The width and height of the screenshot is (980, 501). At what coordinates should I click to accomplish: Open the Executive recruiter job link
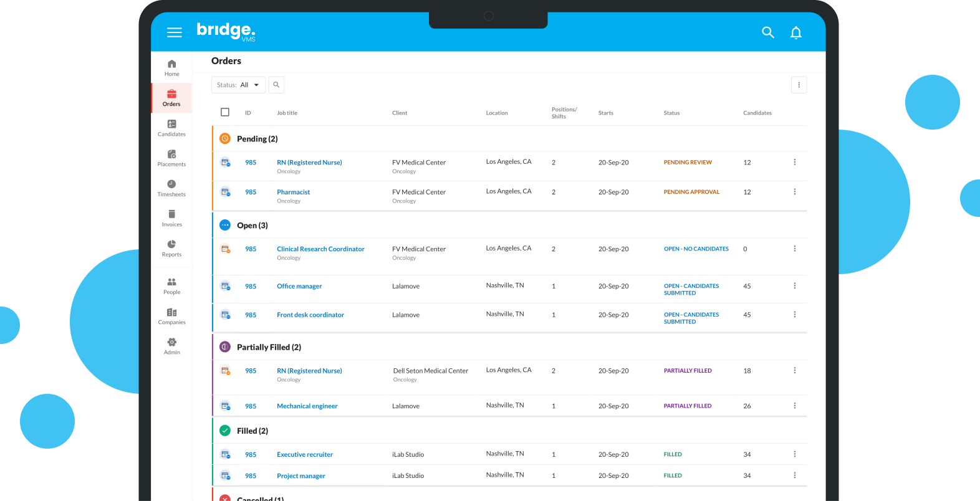(x=305, y=454)
